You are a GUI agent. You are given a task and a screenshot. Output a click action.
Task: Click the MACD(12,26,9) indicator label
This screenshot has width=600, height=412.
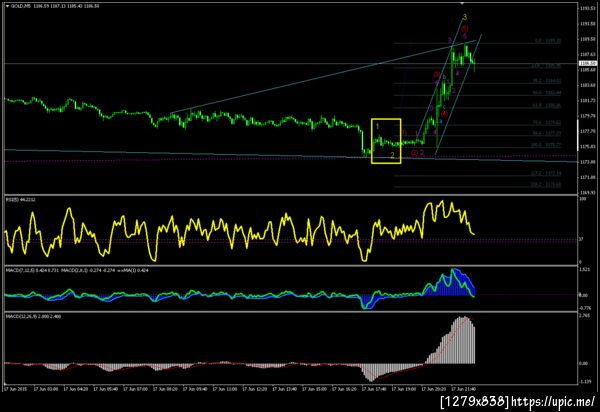[33, 316]
